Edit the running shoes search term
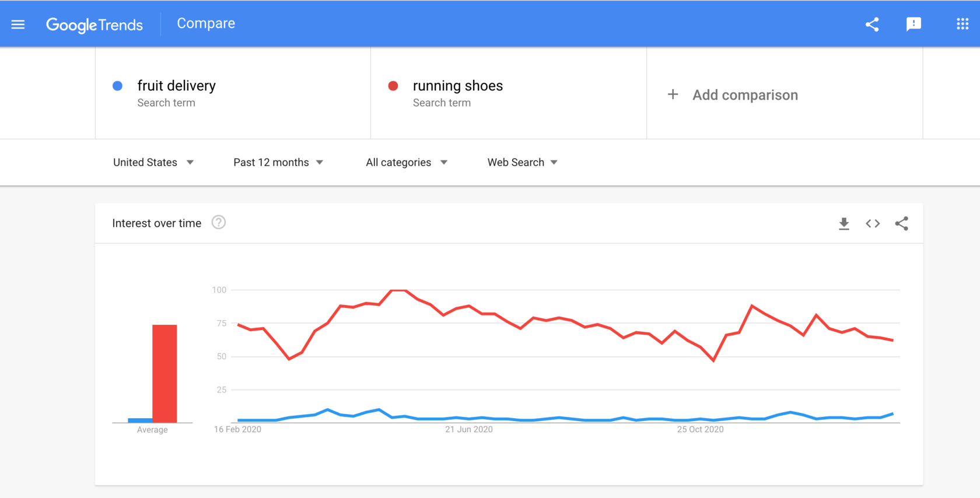The width and height of the screenshot is (980, 498). (457, 86)
